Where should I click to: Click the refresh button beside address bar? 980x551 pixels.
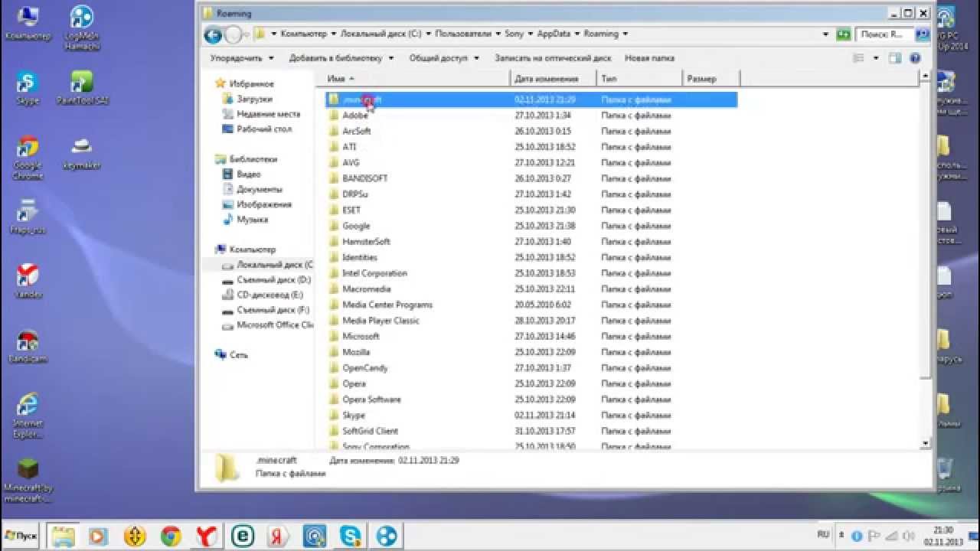(x=843, y=34)
